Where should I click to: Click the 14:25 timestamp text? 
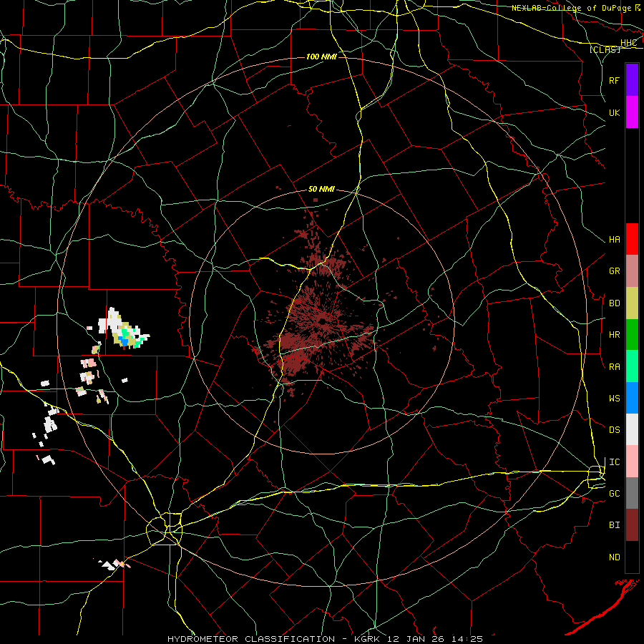pyautogui.click(x=467, y=639)
